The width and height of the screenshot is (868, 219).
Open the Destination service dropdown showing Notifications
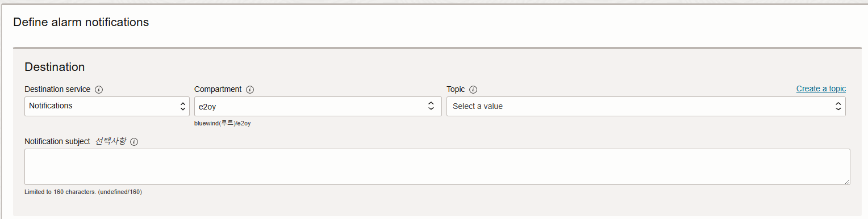click(107, 106)
